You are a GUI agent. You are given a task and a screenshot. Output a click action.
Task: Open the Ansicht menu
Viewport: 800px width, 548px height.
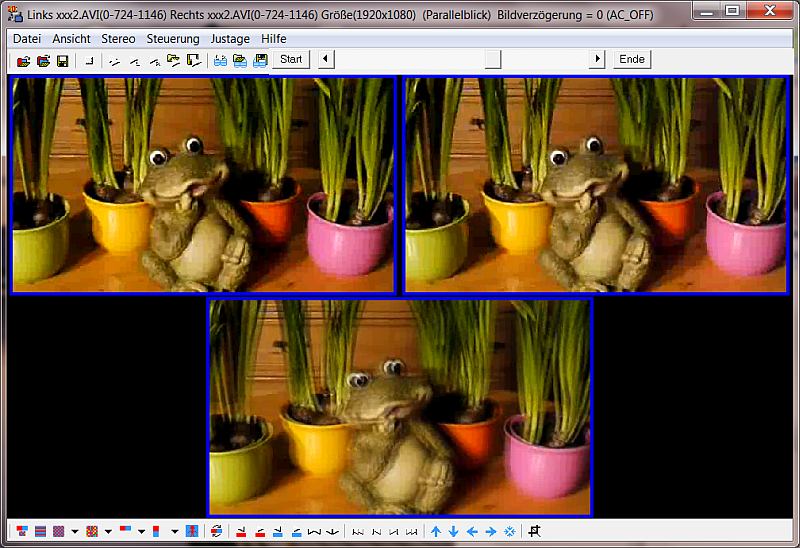[x=71, y=39]
